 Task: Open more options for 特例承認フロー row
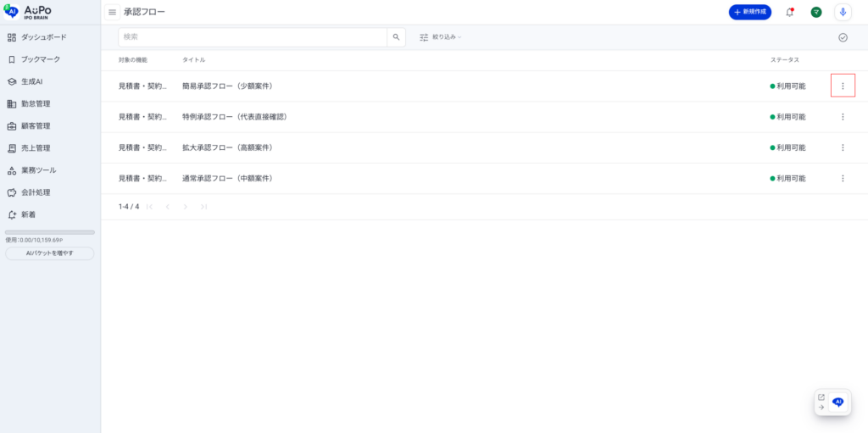coord(843,117)
